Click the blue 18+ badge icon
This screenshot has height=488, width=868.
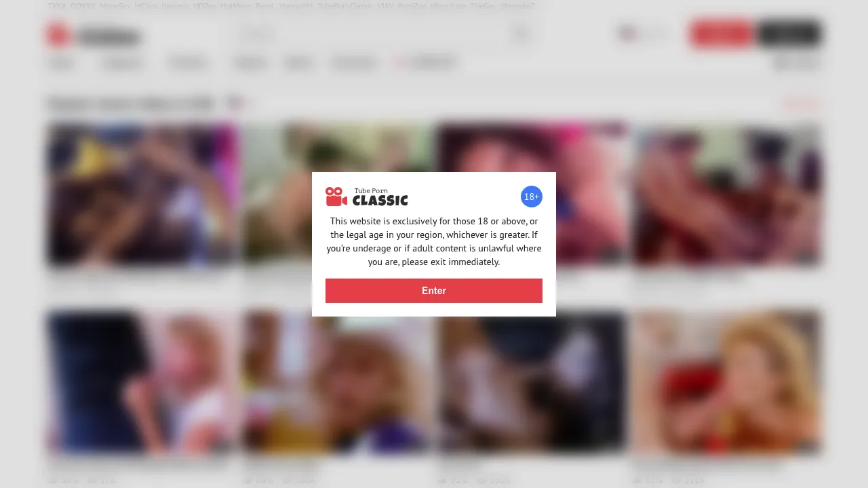tap(532, 197)
